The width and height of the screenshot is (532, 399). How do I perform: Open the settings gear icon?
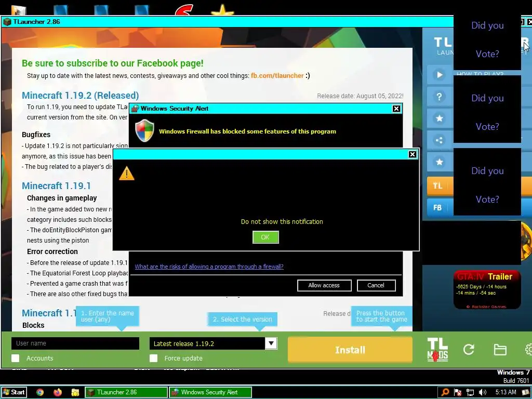(528, 350)
